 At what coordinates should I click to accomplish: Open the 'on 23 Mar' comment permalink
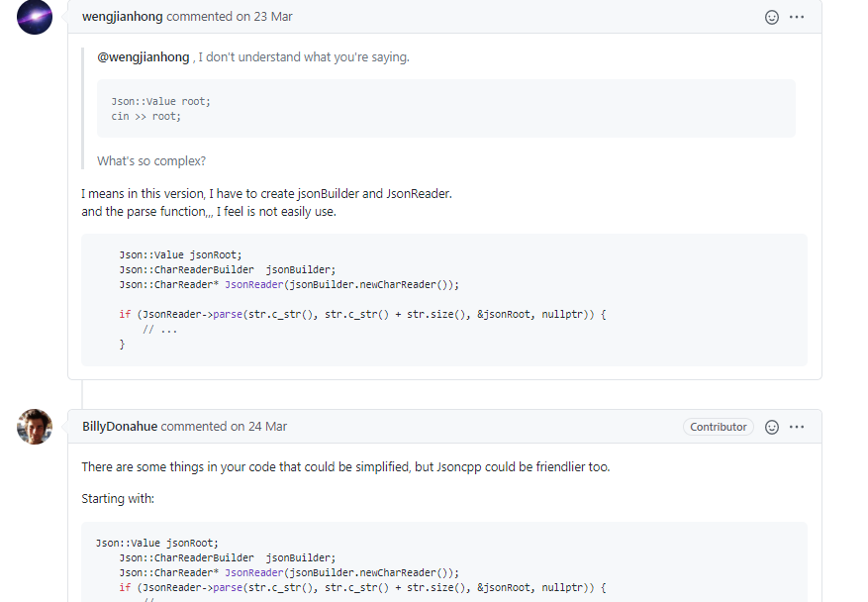[265, 16]
